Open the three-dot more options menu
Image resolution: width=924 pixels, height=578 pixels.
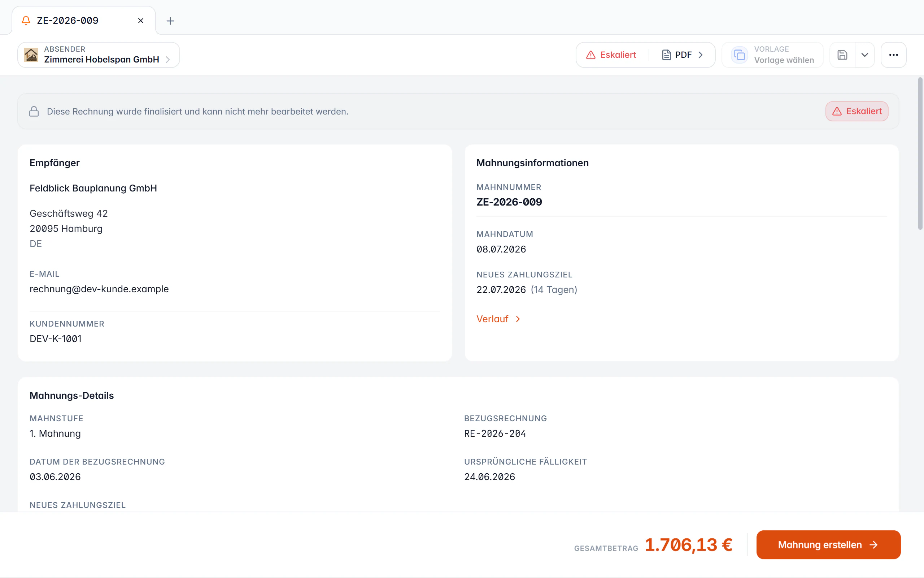pos(893,55)
